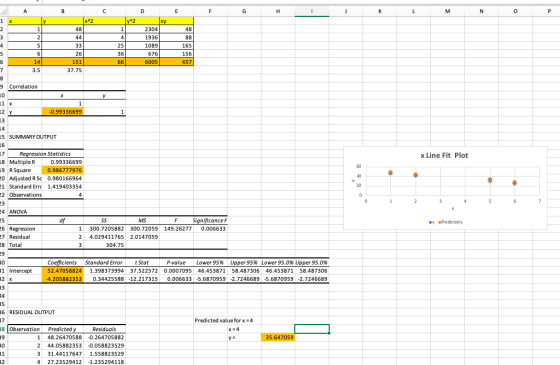
Task: Click the SUMMARY OUTPUT label cell
Action: tap(32, 137)
